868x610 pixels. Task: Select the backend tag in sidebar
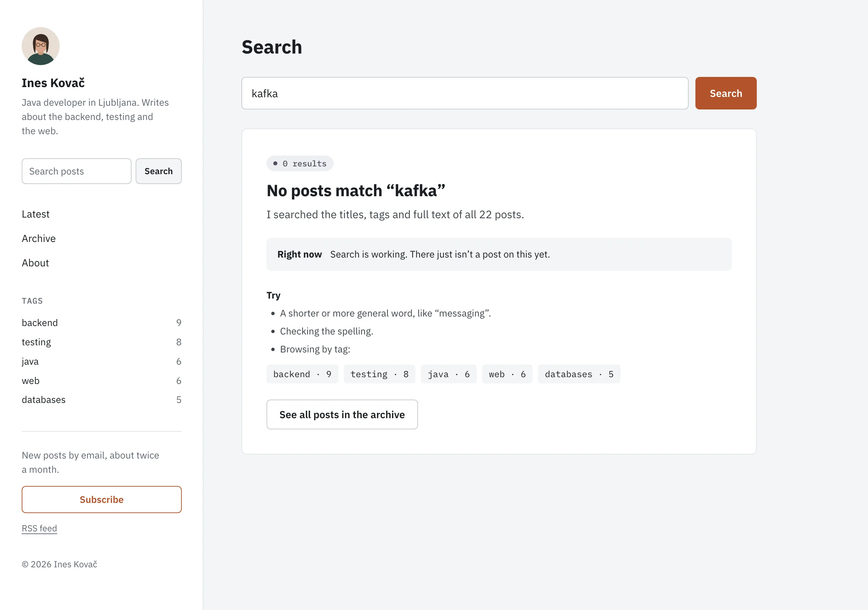pyautogui.click(x=40, y=323)
